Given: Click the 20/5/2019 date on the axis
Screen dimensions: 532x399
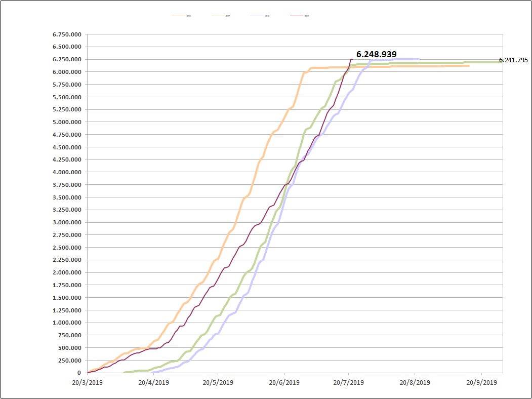Looking at the screenshot, I should click(x=218, y=383).
